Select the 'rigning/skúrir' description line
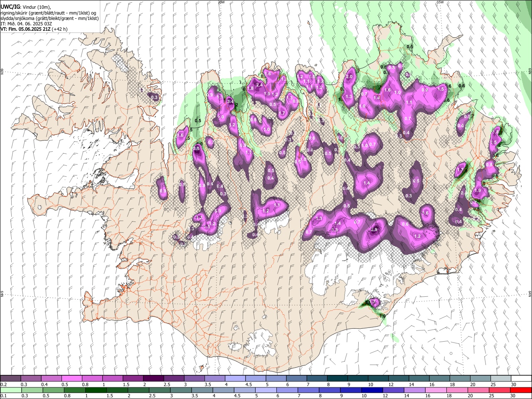Image resolution: width=532 pixels, height=399 pixels. [x=48, y=13]
